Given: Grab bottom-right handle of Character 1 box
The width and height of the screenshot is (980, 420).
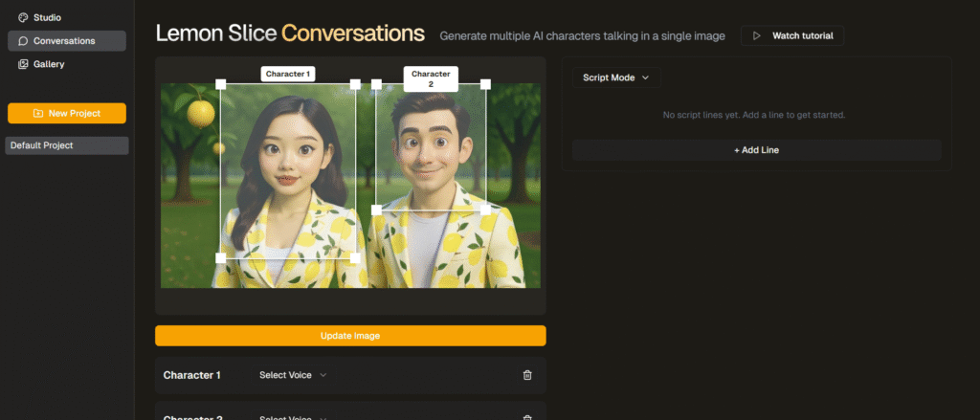Looking at the screenshot, I should click(355, 258).
